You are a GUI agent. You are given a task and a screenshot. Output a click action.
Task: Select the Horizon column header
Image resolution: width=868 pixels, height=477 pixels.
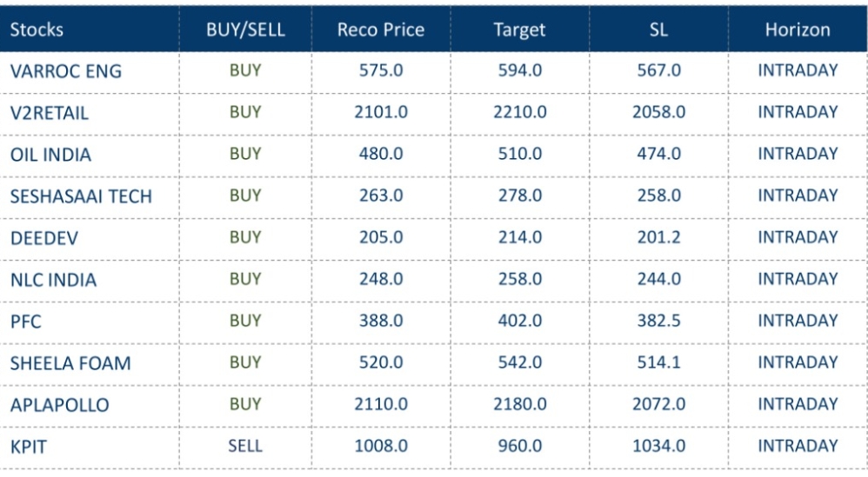click(798, 30)
